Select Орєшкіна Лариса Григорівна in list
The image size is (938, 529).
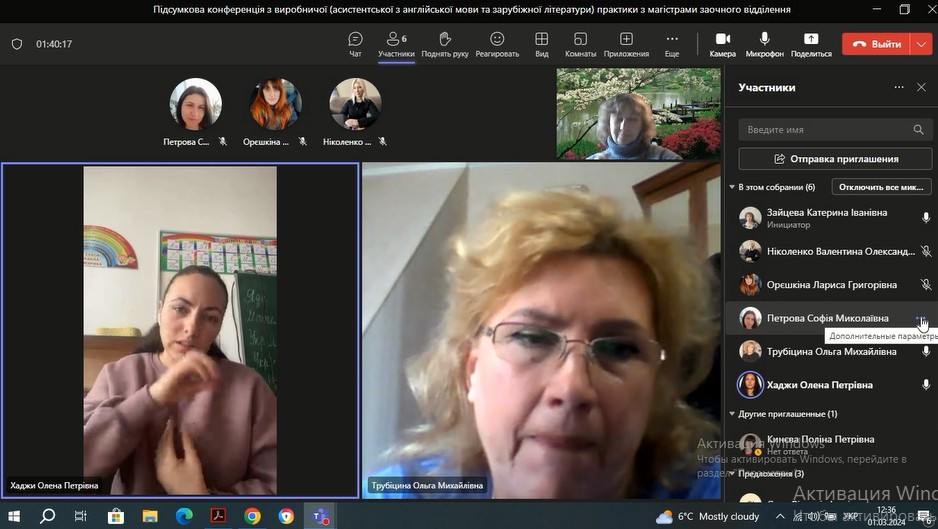(x=831, y=285)
